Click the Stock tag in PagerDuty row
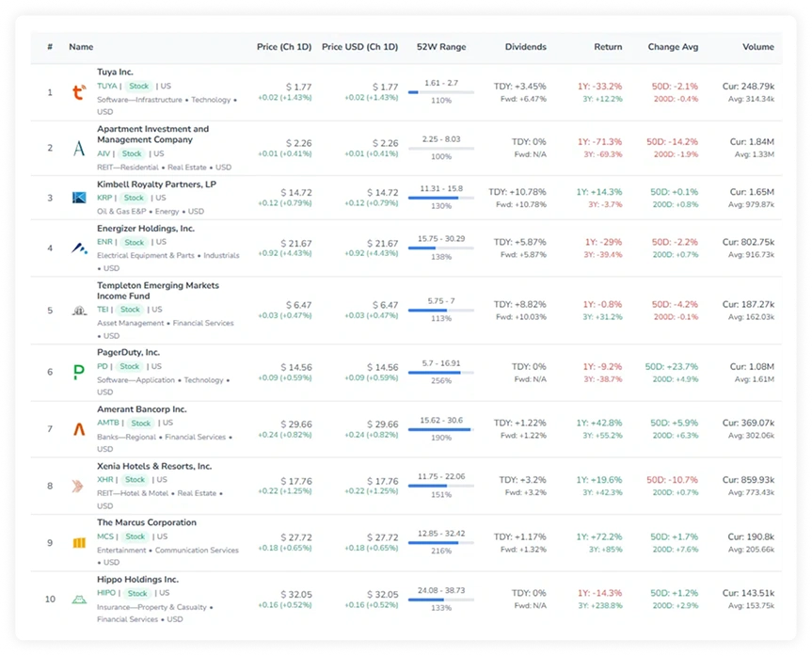Viewport: 812px width, 656px height. tap(130, 366)
